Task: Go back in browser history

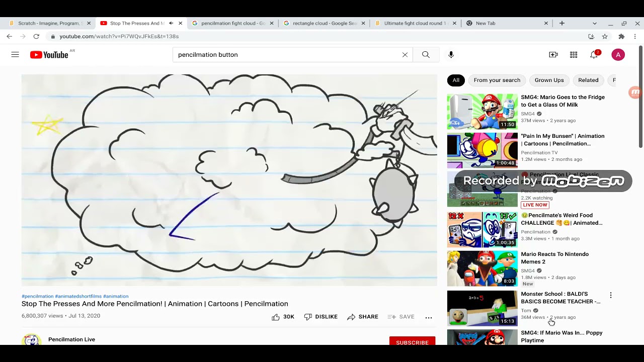Action: click(9, 36)
